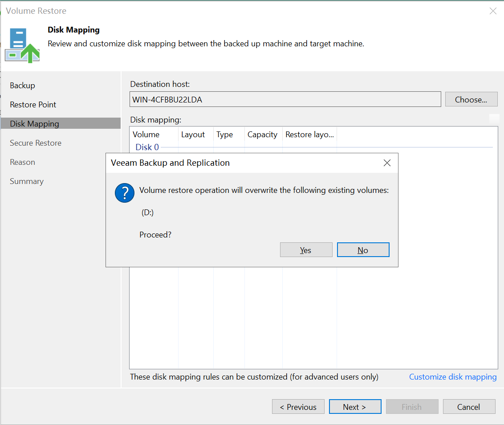Click Yes to confirm volume overwrite
Image resolution: width=504 pixels, height=425 pixels.
[306, 250]
